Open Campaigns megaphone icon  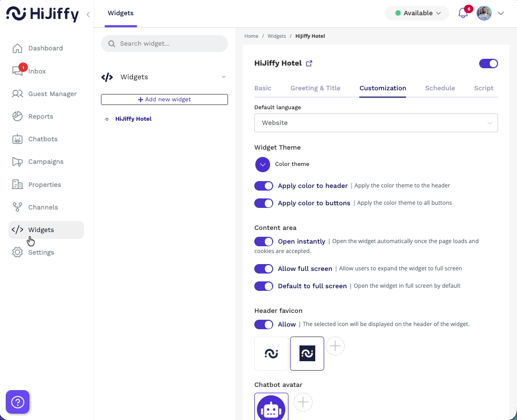click(18, 162)
